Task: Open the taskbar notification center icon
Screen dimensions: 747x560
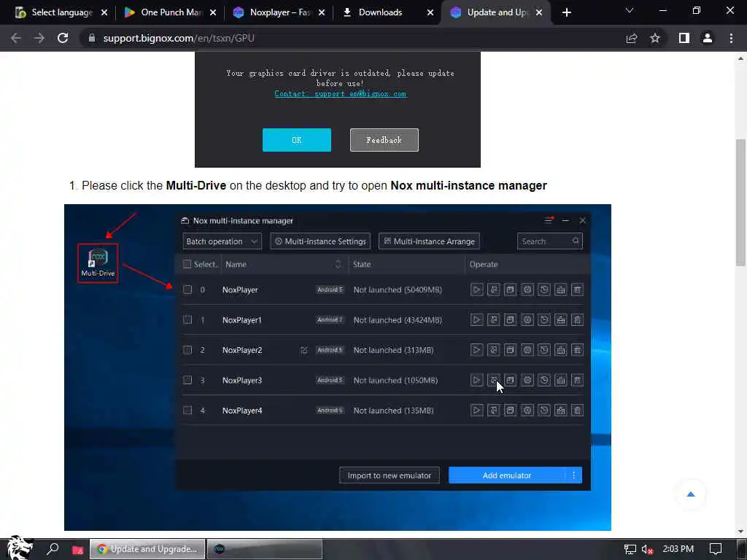Action: [x=716, y=549]
